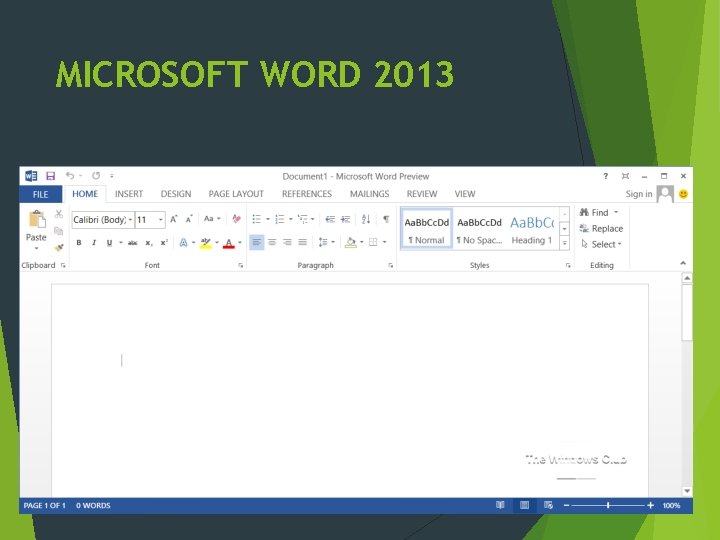Toggle Italic formatting

(x=94, y=242)
